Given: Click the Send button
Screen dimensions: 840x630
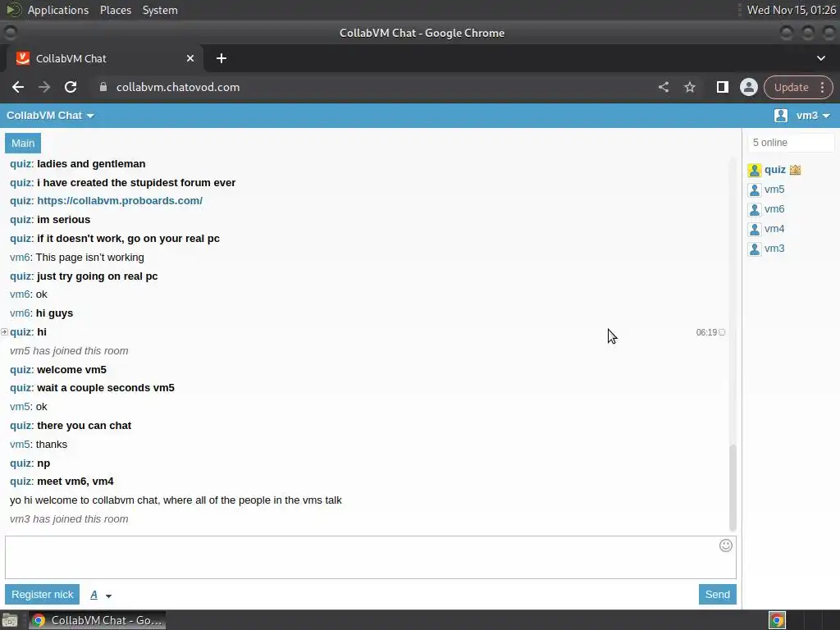Looking at the screenshot, I should pyautogui.click(x=717, y=594).
